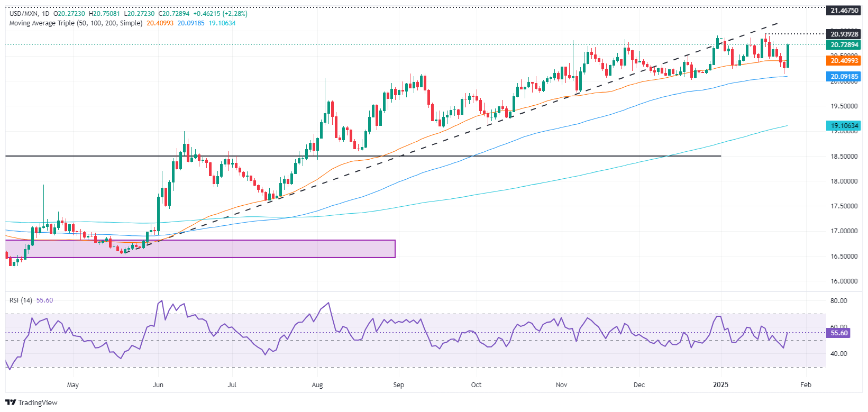Viewport: 868px width, 412px height.
Task: Click the teal 19.10634 price axis tag
Action: click(x=844, y=126)
